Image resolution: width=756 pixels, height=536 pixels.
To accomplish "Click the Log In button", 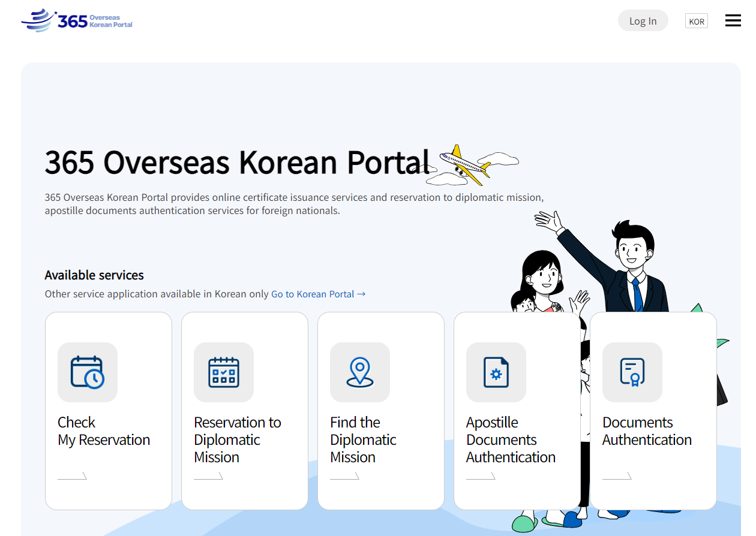I will [x=643, y=21].
